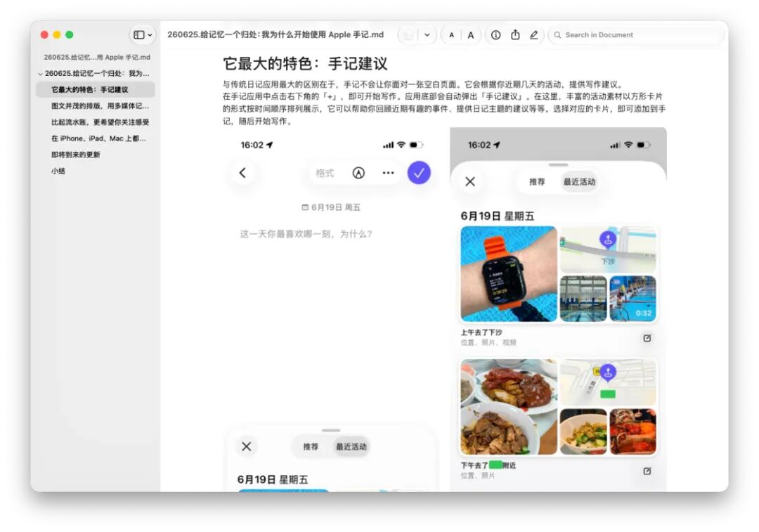Toggle the sidebar panel icon

[139, 35]
